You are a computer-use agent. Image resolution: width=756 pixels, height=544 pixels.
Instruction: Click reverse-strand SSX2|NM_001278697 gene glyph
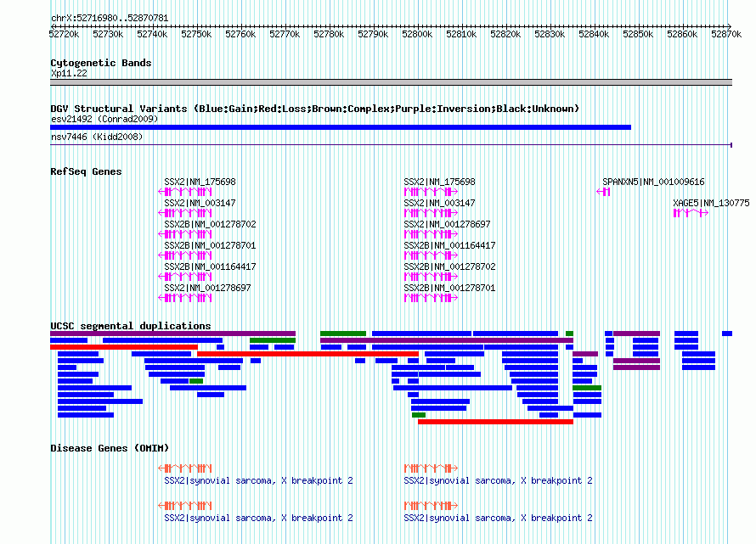pyautogui.click(x=185, y=298)
